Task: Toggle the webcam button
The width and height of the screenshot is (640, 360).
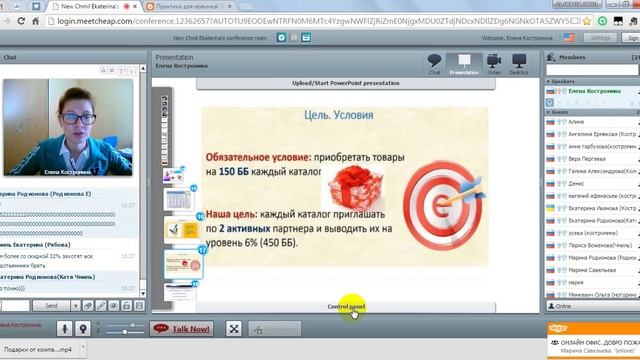Action: point(83,329)
